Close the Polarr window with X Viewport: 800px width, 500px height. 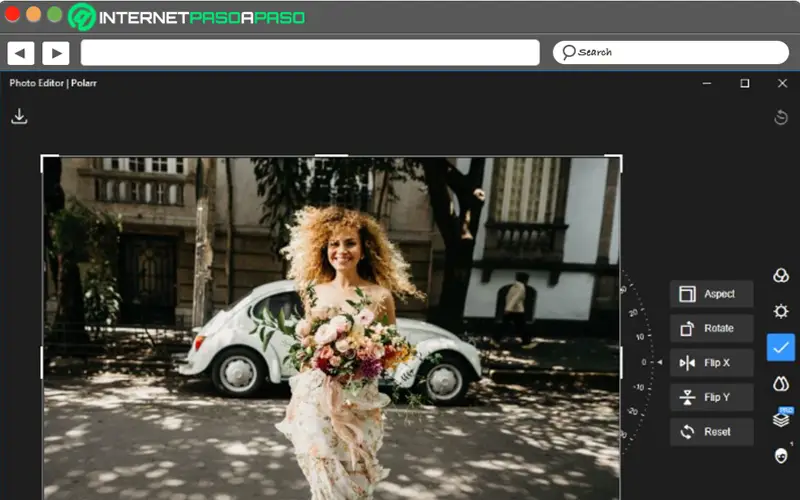[782, 83]
